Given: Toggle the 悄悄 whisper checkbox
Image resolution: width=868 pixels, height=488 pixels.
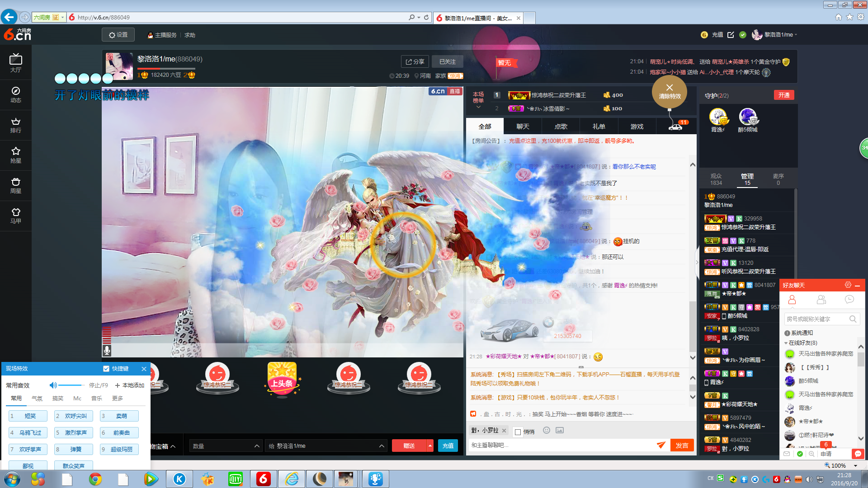Looking at the screenshot, I should (x=518, y=432).
